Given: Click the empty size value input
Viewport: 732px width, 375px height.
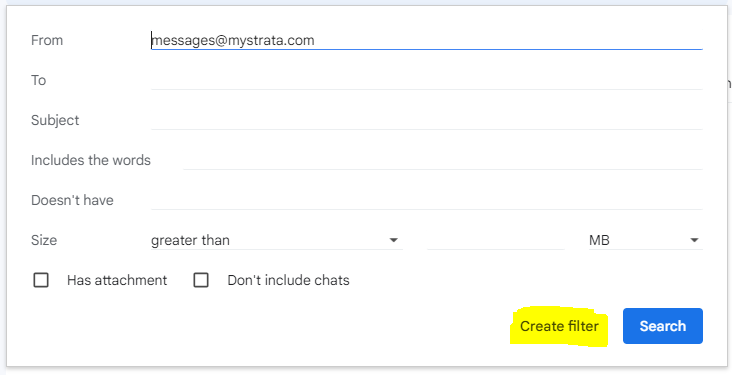Looking at the screenshot, I should [496, 240].
